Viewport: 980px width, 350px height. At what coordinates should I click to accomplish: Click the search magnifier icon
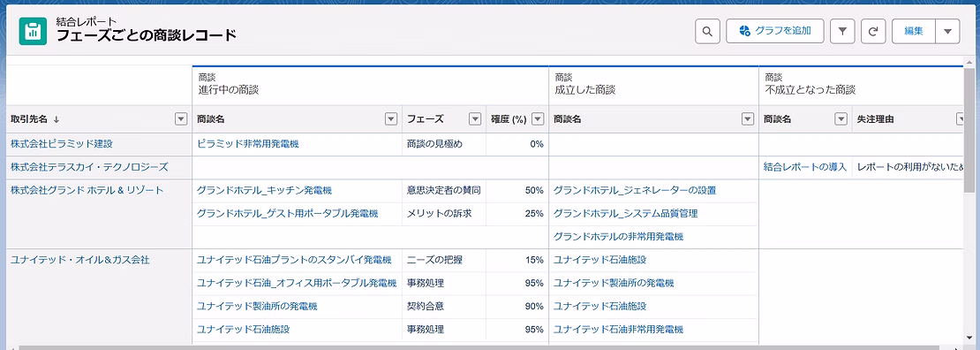(x=707, y=31)
